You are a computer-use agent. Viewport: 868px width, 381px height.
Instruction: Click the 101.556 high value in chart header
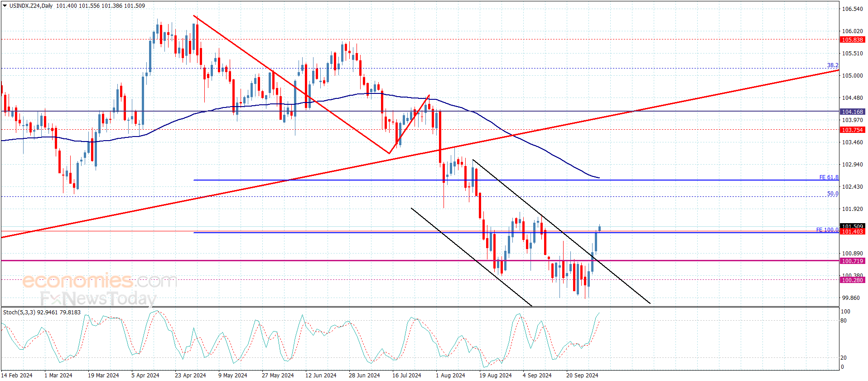(89, 6)
